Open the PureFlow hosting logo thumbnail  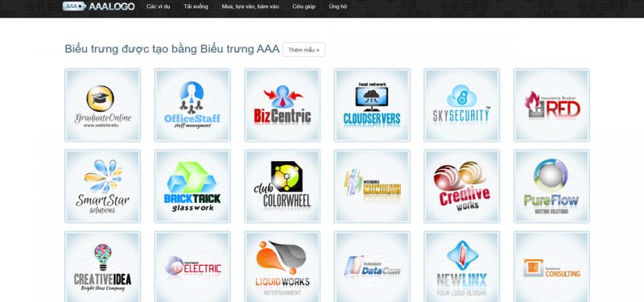pos(551,186)
